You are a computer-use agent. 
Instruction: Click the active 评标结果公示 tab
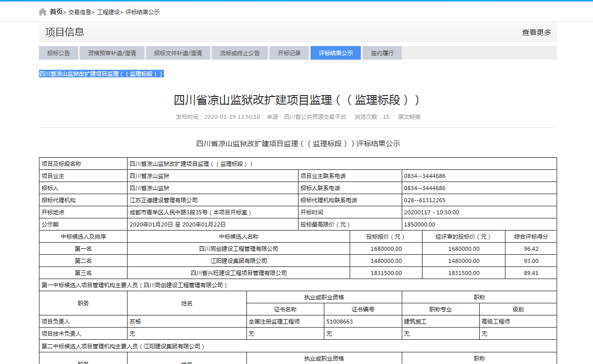point(335,53)
